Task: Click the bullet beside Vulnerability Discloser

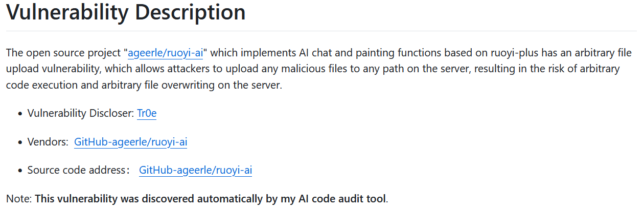Action: 19,114
